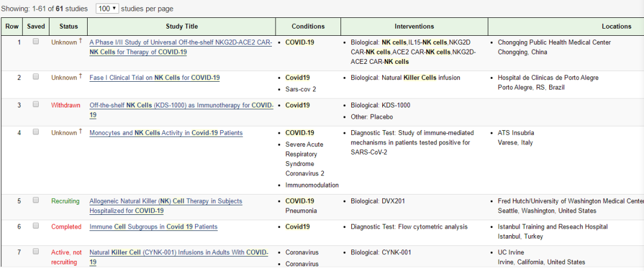Check the Saved box for row 3
Screen dimensions: 644x271
pyautogui.click(x=36, y=104)
